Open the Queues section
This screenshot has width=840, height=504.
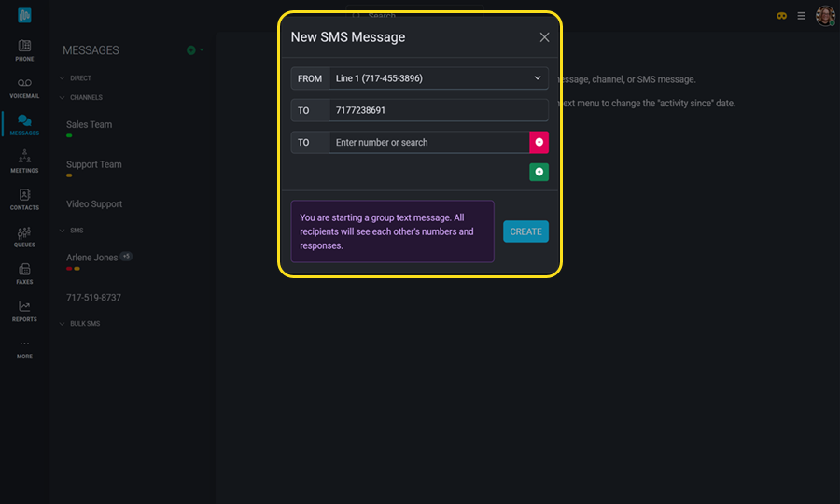click(x=24, y=237)
